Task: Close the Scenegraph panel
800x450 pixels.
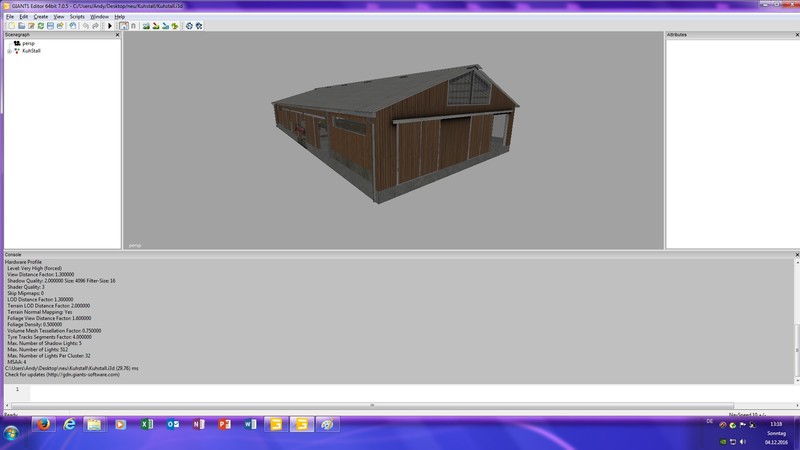Action: coord(117,35)
